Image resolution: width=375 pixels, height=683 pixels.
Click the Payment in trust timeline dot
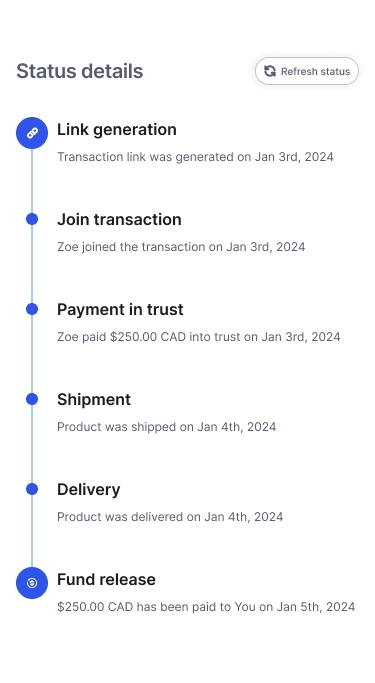click(32, 309)
